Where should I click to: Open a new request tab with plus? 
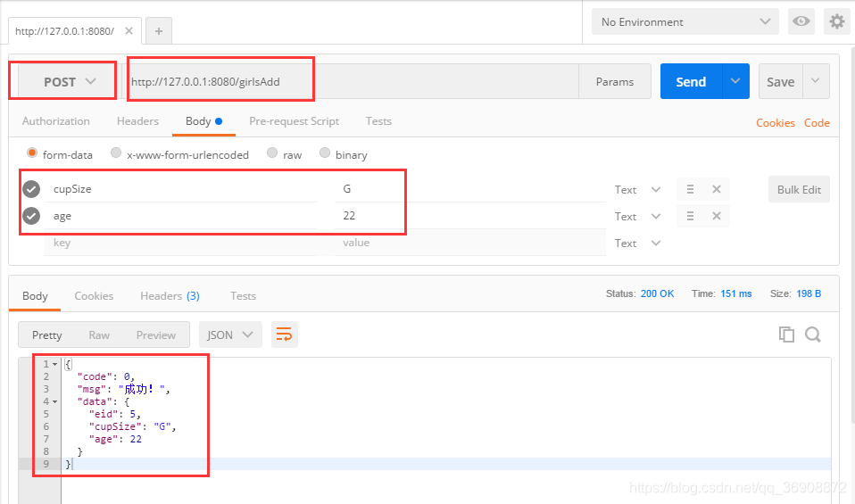tap(159, 31)
